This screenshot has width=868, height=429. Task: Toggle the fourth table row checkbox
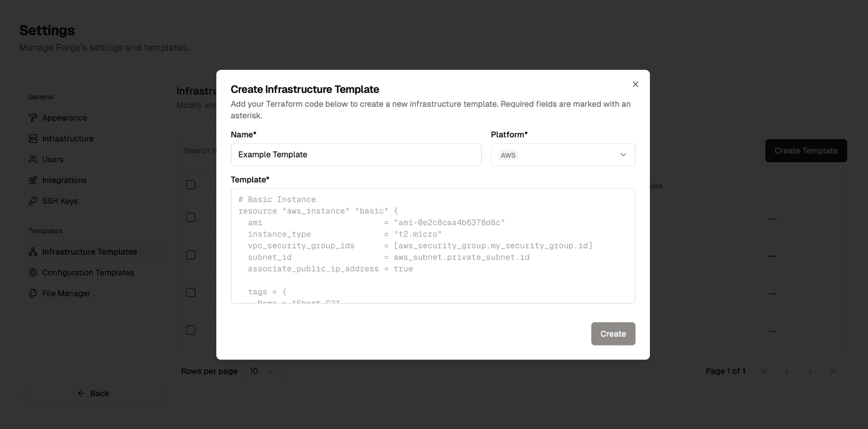tap(191, 330)
